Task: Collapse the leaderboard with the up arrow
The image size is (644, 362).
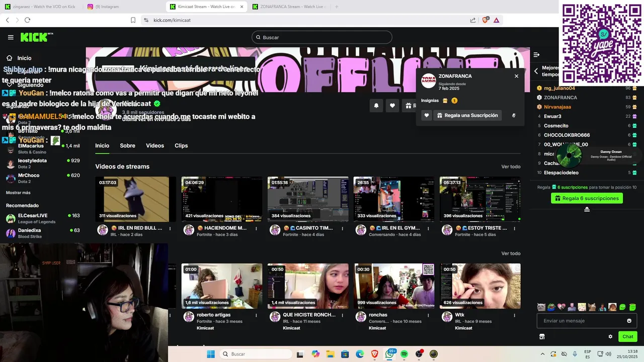Action: pyautogui.click(x=587, y=209)
